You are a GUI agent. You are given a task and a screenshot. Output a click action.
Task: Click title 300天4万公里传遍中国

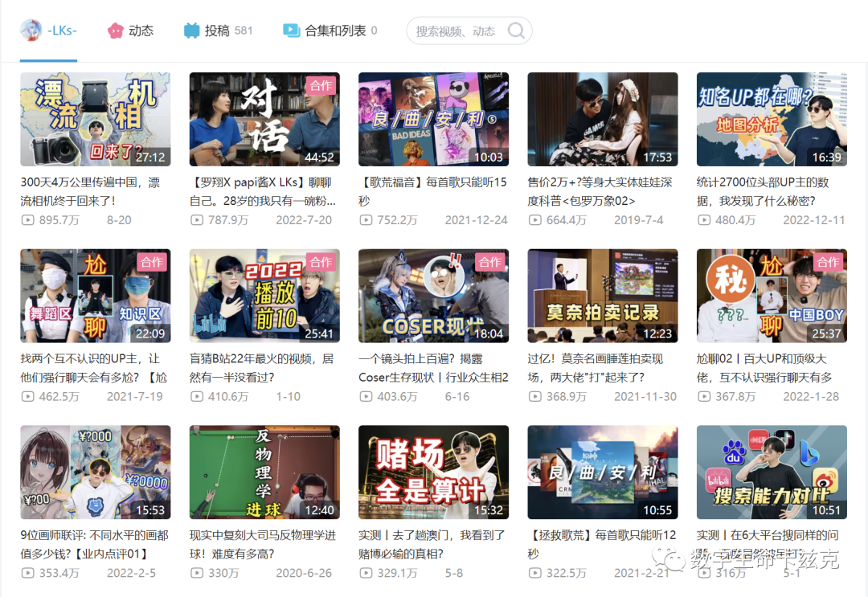[x=90, y=191]
